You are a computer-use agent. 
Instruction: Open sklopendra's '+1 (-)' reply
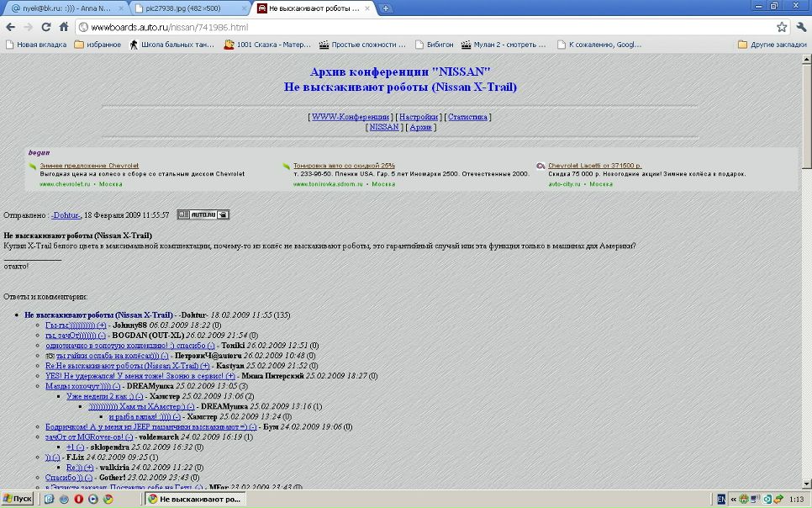click(75, 447)
